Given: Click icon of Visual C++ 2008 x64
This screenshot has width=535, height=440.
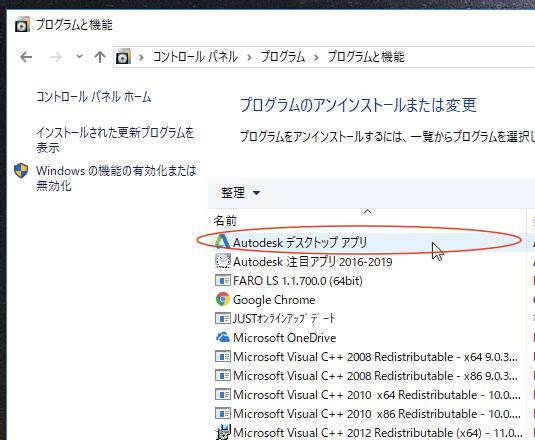Looking at the screenshot, I should 223,357.
